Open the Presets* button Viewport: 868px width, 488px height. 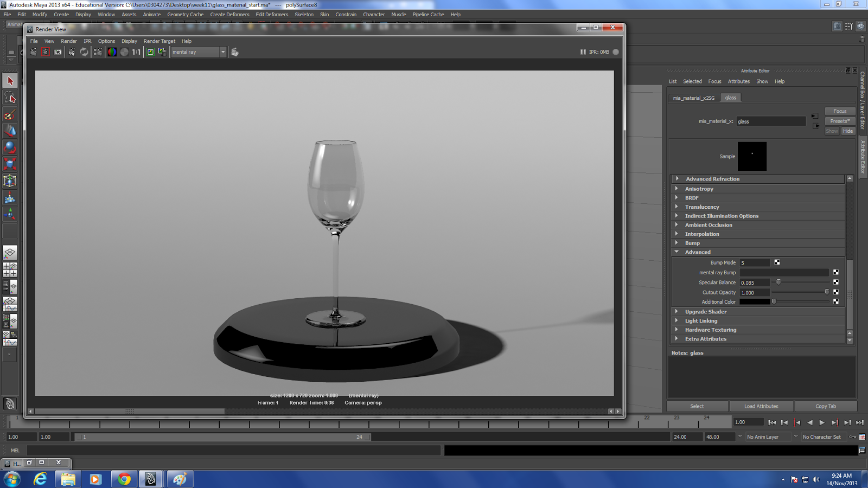click(840, 121)
